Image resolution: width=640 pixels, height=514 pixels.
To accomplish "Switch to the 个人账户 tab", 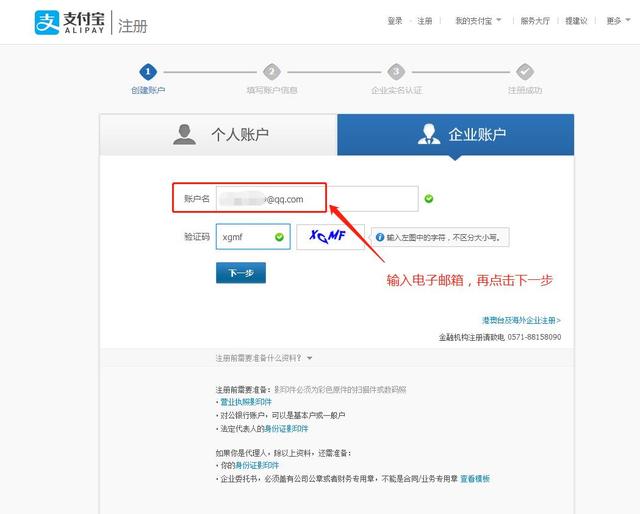I will 218,134.
